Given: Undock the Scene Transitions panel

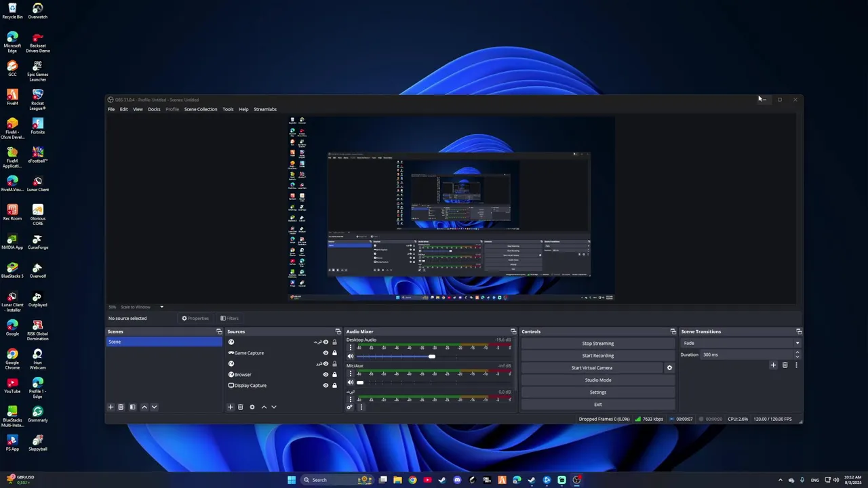Looking at the screenshot, I should pos(799,331).
